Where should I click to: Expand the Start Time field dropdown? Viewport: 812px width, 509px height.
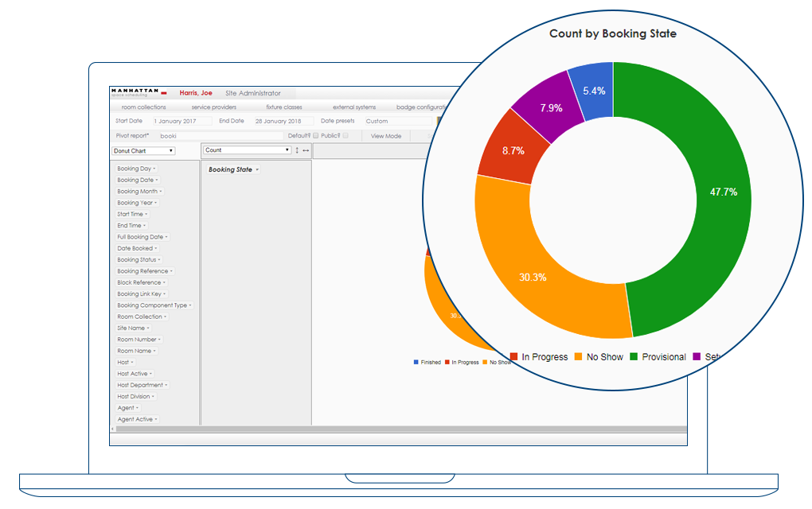pos(146,214)
